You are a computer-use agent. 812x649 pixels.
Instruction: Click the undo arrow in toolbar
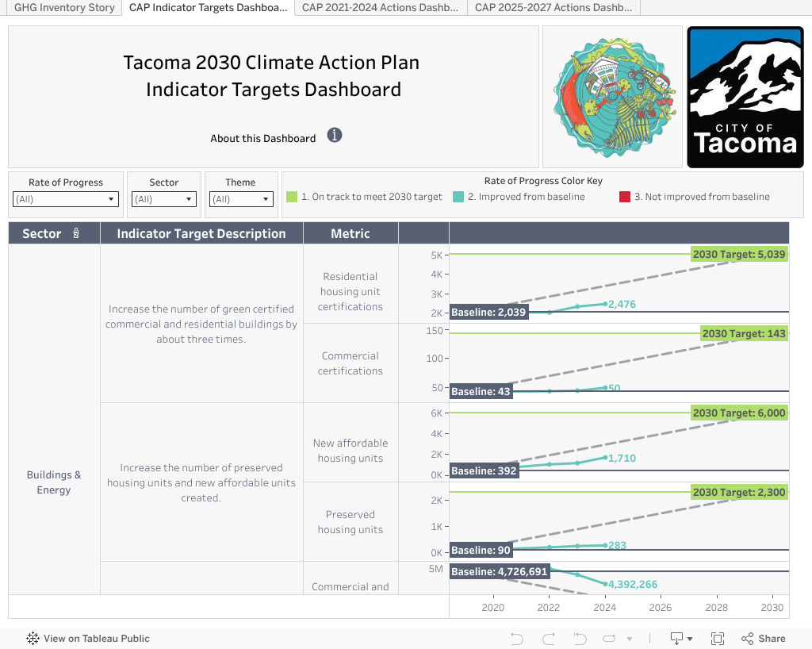[x=517, y=639]
